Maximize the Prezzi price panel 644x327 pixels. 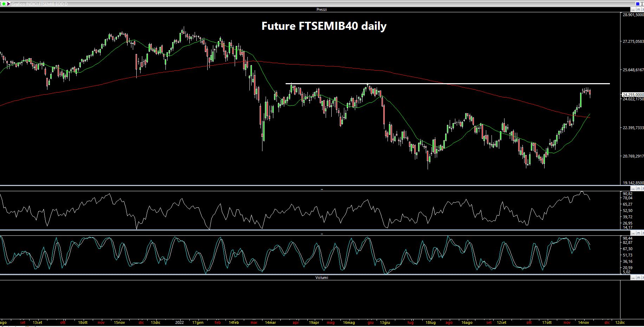[638, 9]
